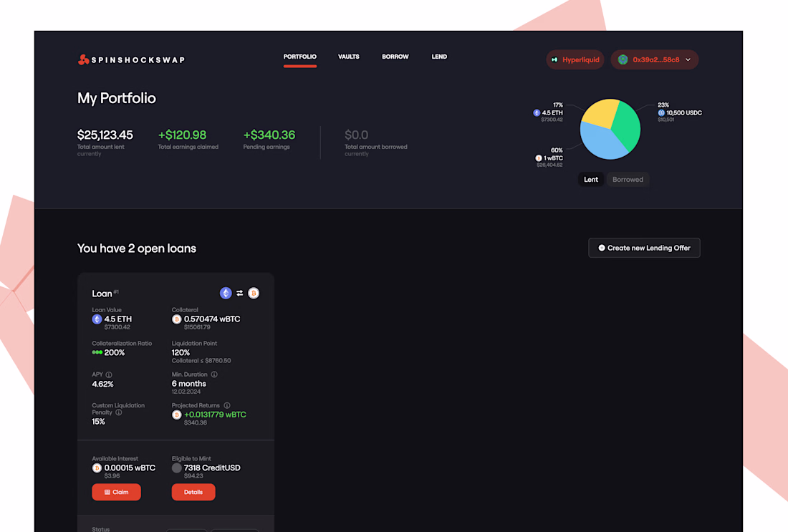Open the Portfolio tab
Viewport: 788px width, 532px height.
point(300,57)
